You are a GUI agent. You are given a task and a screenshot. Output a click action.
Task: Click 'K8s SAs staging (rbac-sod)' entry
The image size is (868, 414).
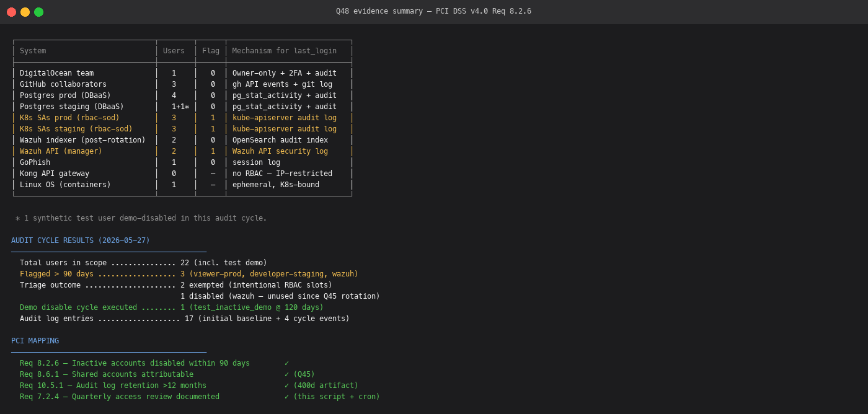pyautogui.click(x=76, y=129)
